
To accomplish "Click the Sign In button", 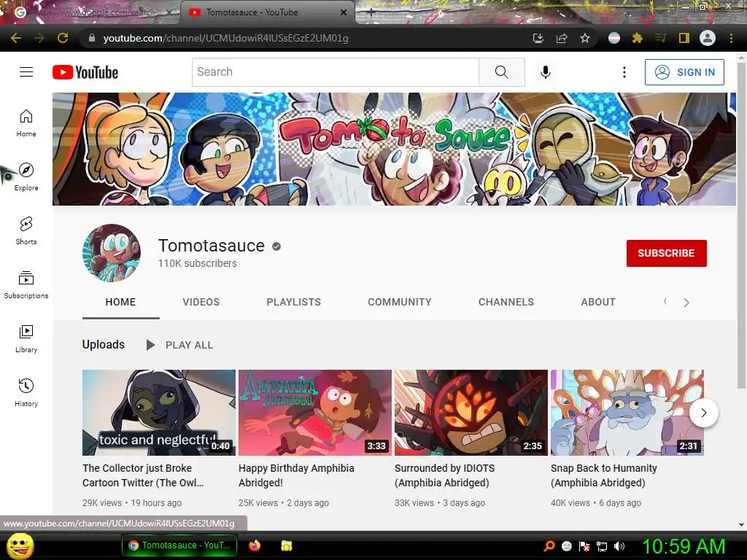I will [x=684, y=72].
